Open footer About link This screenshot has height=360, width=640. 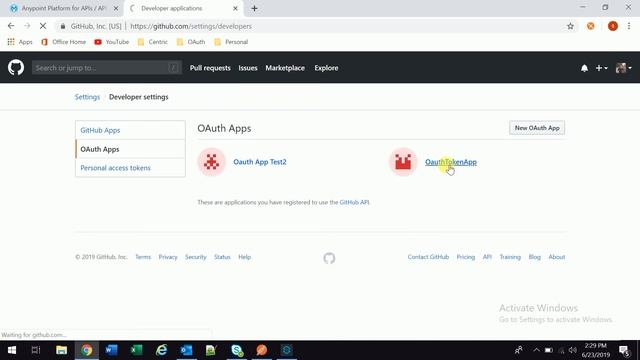pos(557,257)
